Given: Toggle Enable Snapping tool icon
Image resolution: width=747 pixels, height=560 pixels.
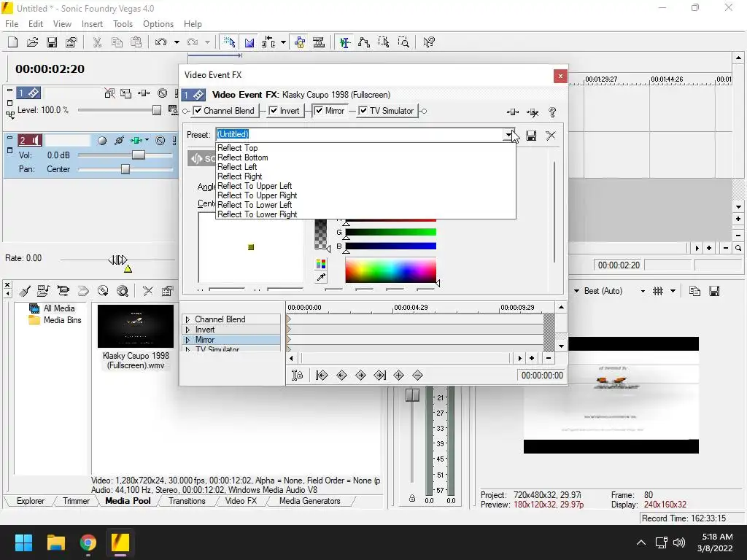Looking at the screenshot, I should pos(230,42).
